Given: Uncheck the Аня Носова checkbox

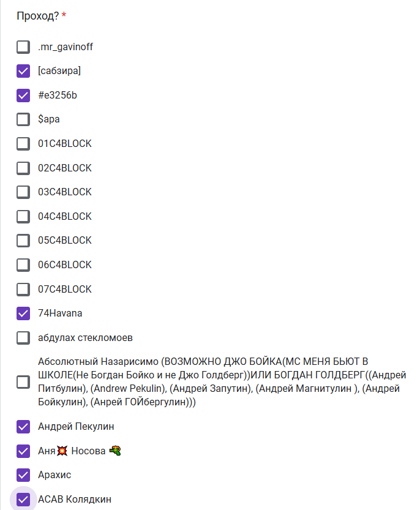Looking at the screenshot, I should click(x=23, y=451).
